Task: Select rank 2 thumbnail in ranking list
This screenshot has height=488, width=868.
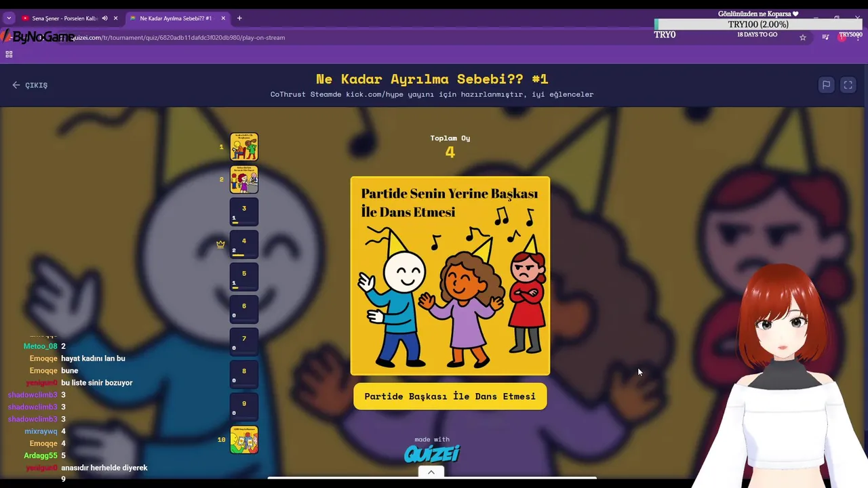Action: 244,180
